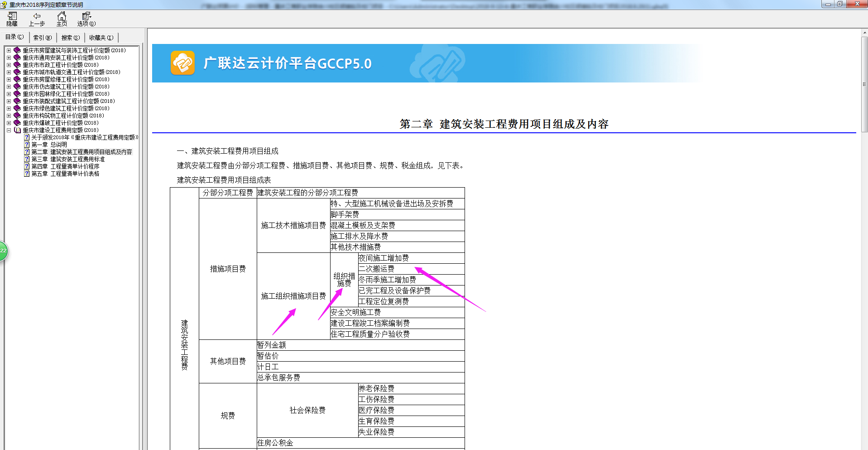Expand 重庆市房屋建筑与装饰工程计价定额 node
The image size is (868, 450).
pyautogui.click(x=9, y=50)
